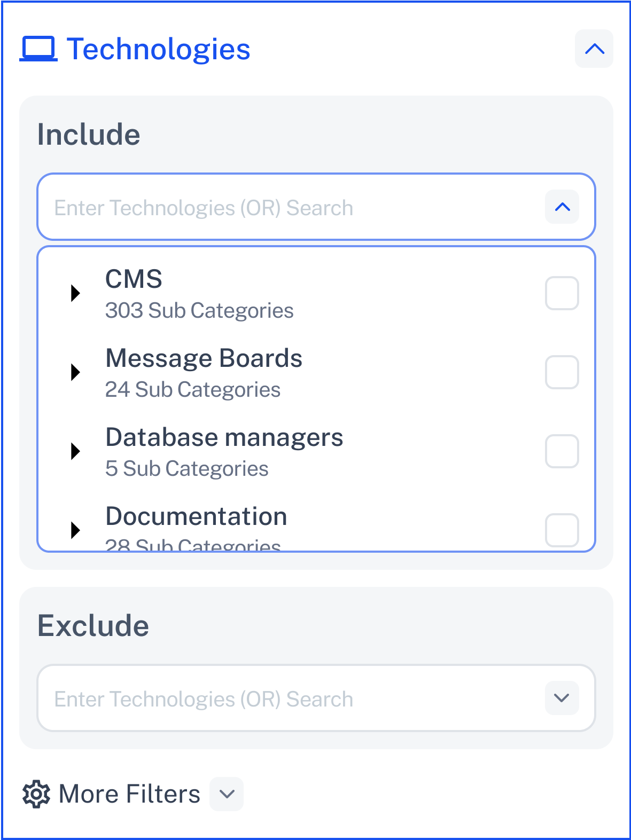Select the CMS category label
The image size is (631, 840).
[134, 279]
